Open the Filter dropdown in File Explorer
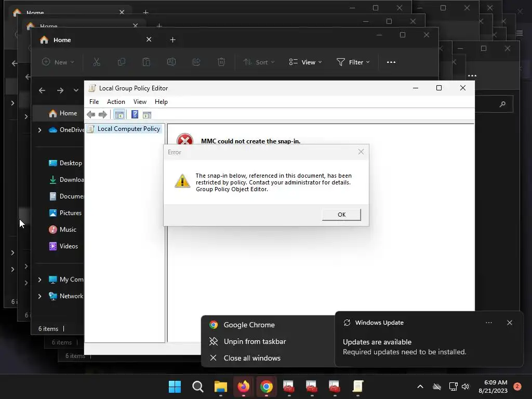Screen dimensions: 532x399 (353, 62)
